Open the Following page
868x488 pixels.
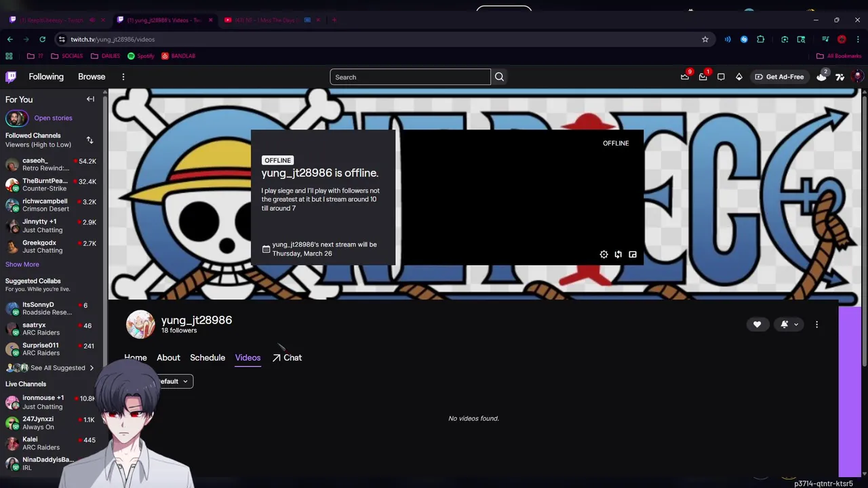coord(46,77)
